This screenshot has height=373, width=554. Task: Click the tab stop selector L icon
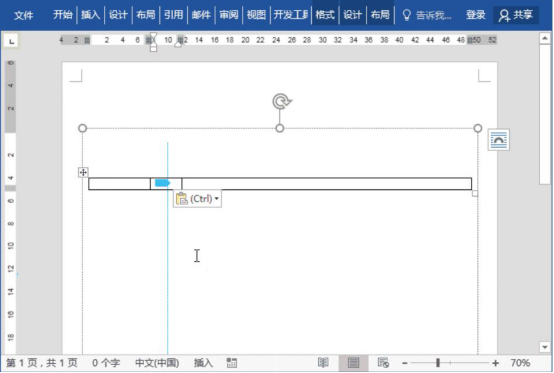tap(12, 41)
